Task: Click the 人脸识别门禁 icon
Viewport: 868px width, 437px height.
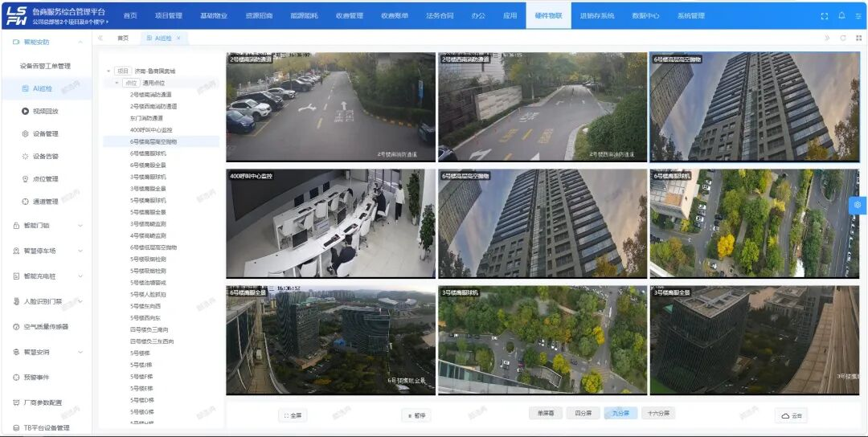Action: 16,301
